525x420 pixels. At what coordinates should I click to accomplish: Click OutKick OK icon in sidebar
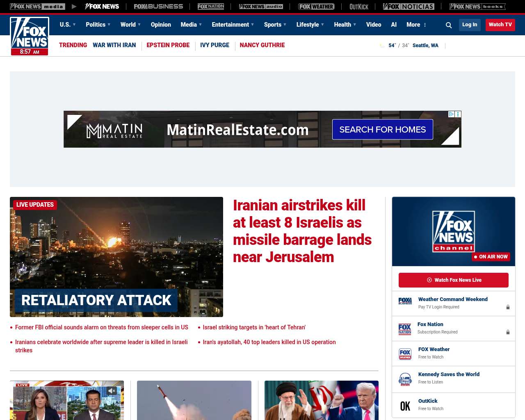[x=405, y=406]
